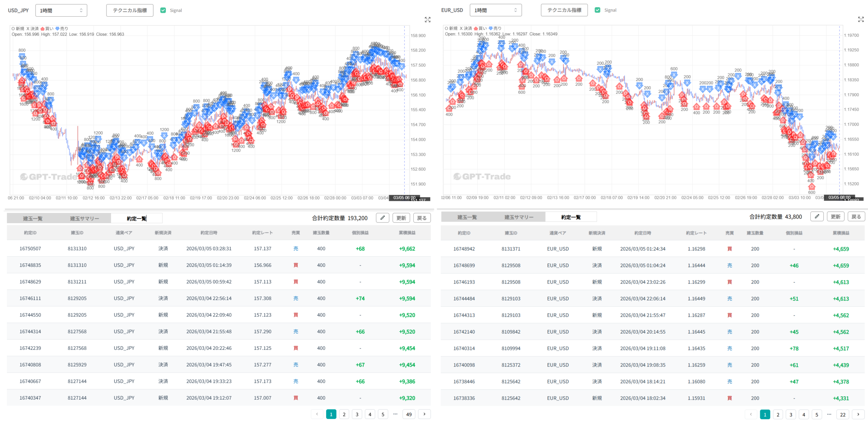Open テクニカル指標 menu for USD_JPY

[130, 10]
